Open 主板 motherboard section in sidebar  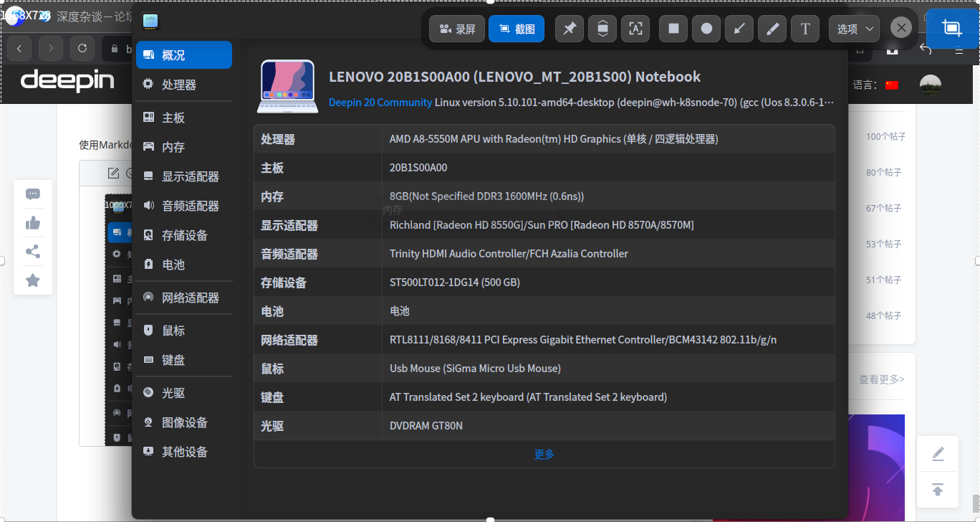tap(184, 118)
